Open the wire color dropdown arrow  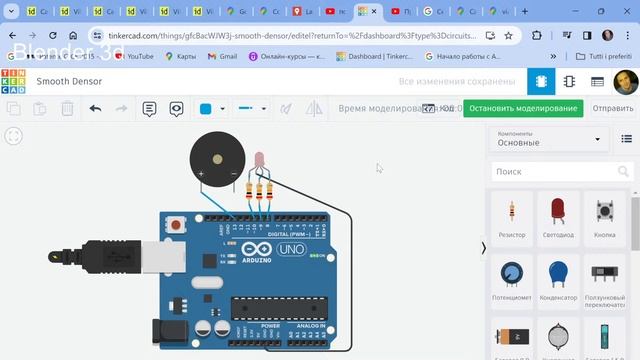point(222,109)
